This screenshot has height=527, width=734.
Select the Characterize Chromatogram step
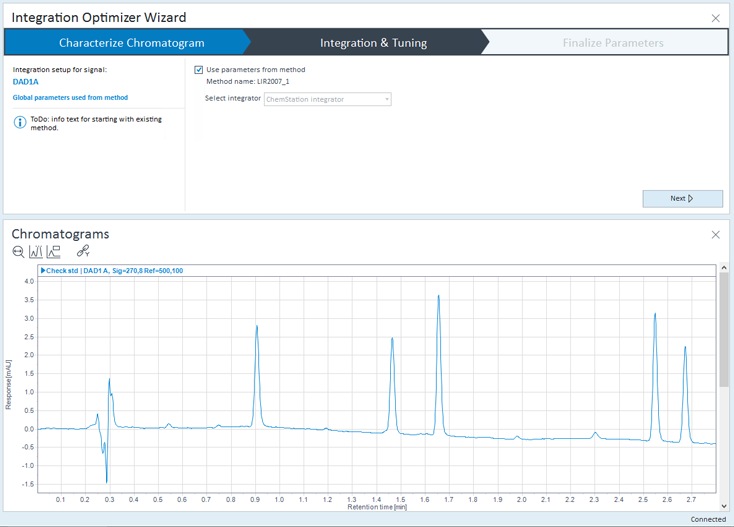pyautogui.click(x=131, y=43)
